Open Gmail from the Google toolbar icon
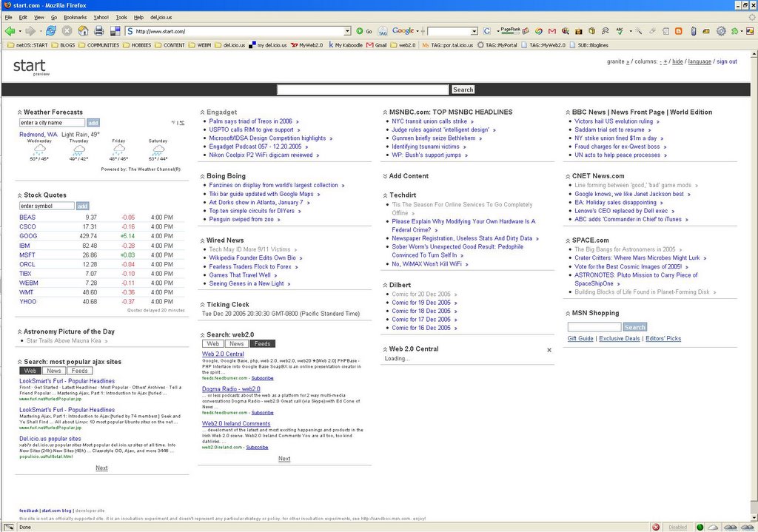758x532 pixels. tap(552, 31)
